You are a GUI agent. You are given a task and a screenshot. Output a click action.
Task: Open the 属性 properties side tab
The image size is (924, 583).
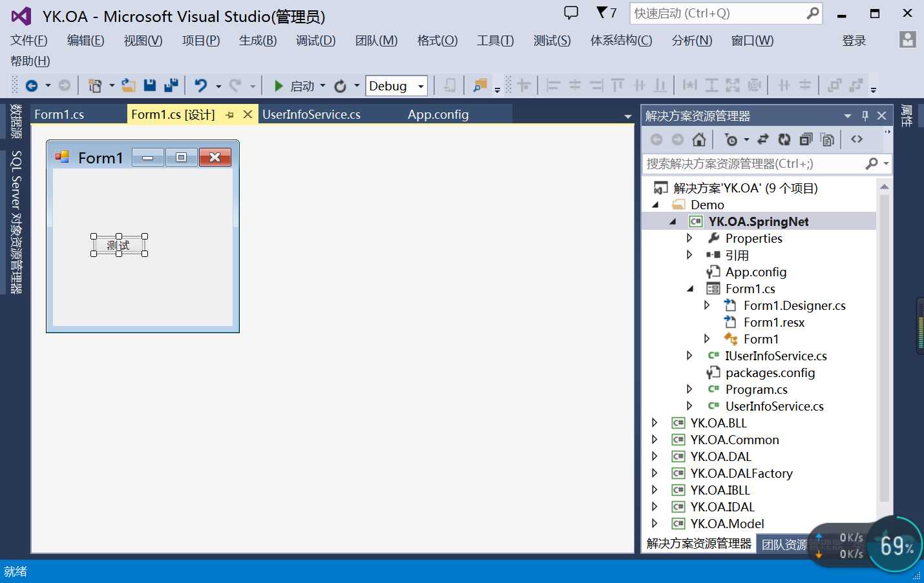pos(907,116)
